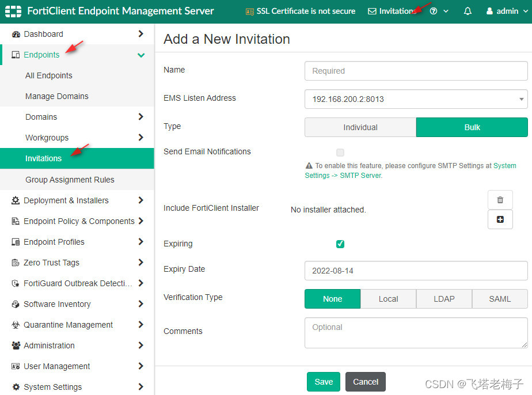The image size is (532, 395).
Task: Expand the User Management chevron
Action: tap(141, 366)
